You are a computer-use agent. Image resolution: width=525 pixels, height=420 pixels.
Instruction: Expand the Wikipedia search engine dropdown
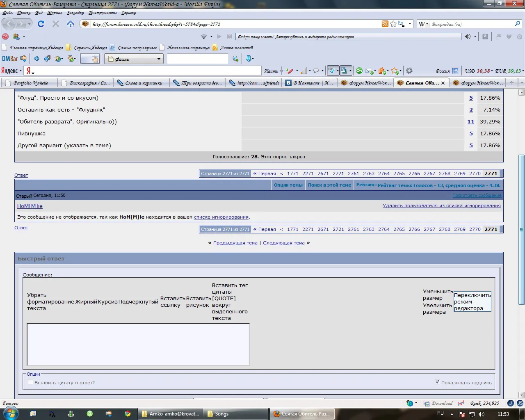pos(423,24)
